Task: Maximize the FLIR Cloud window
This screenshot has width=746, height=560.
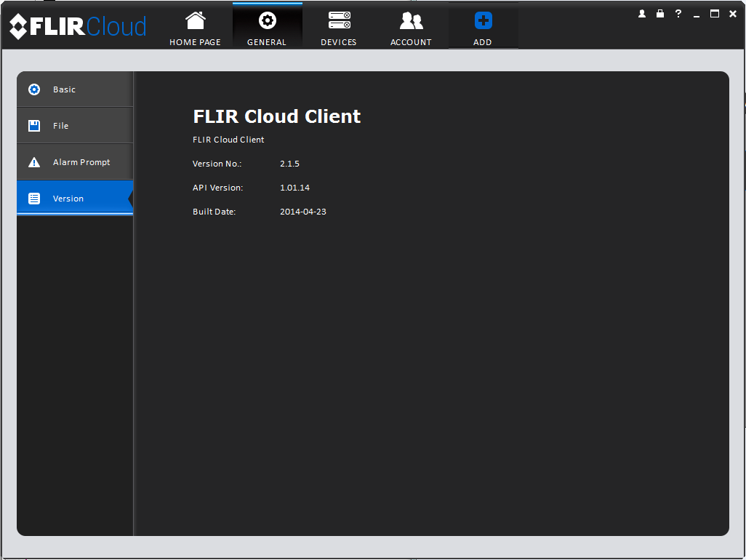Action: (x=715, y=14)
